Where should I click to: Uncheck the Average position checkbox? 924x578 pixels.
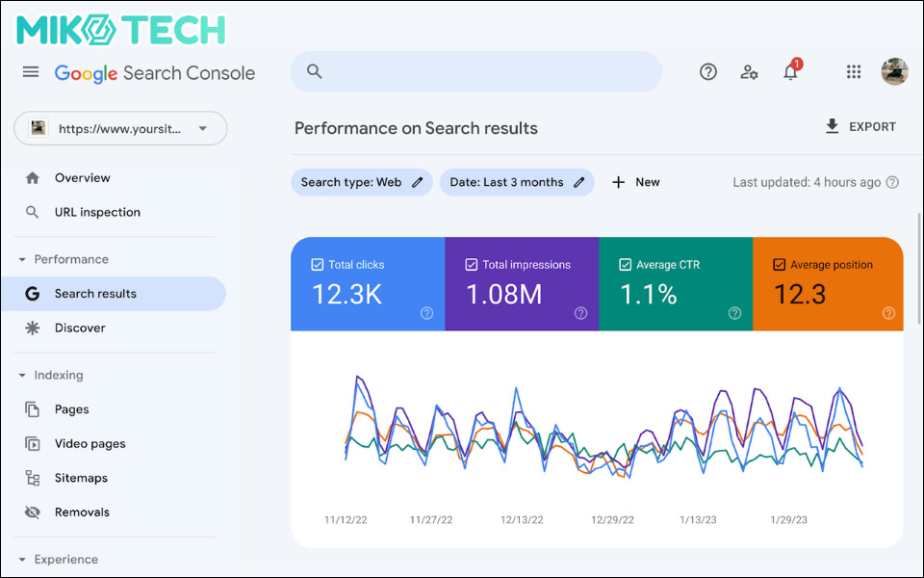click(x=779, y=265)
